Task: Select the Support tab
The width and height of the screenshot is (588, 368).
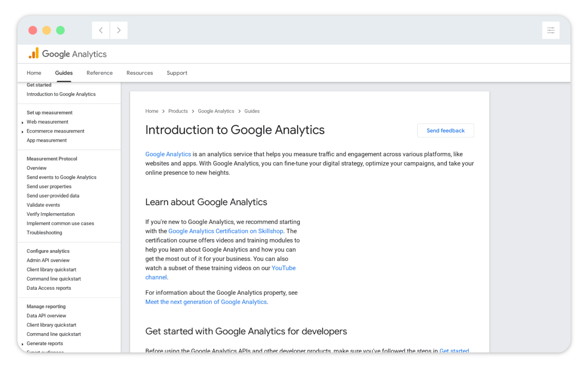Action: 177,73
